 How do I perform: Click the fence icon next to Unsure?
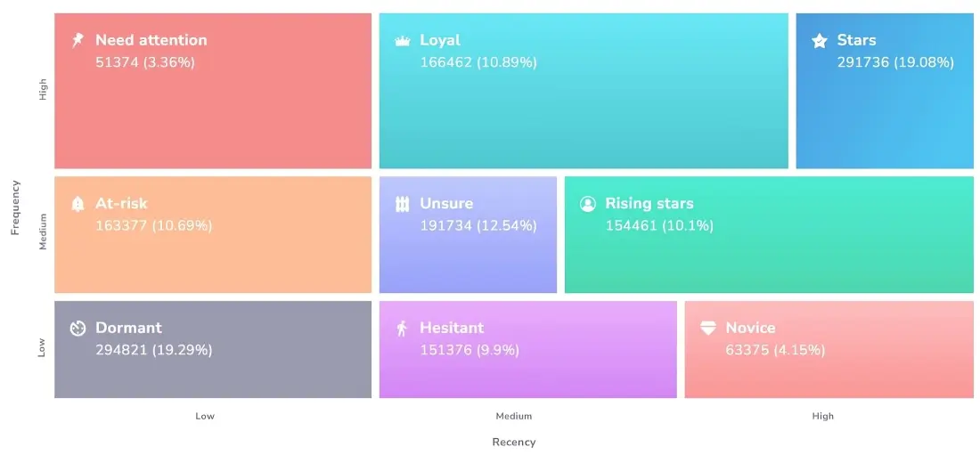click(403, 205)
